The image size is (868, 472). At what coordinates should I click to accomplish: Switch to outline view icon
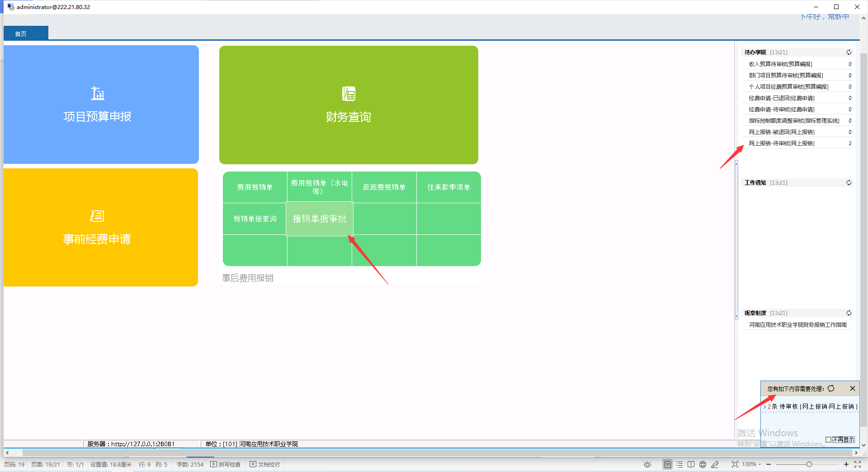point(679,464)
